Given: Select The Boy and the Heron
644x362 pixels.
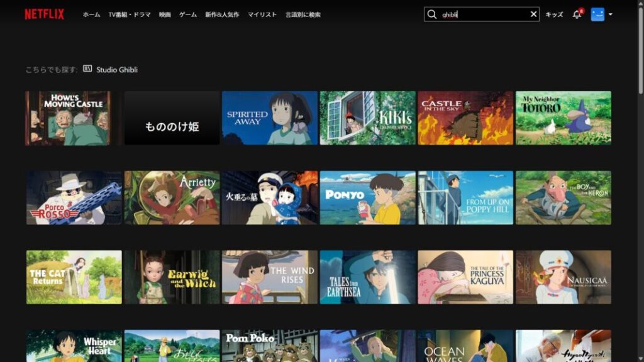Looking at the screenshot, I should [x=563, y=198].
